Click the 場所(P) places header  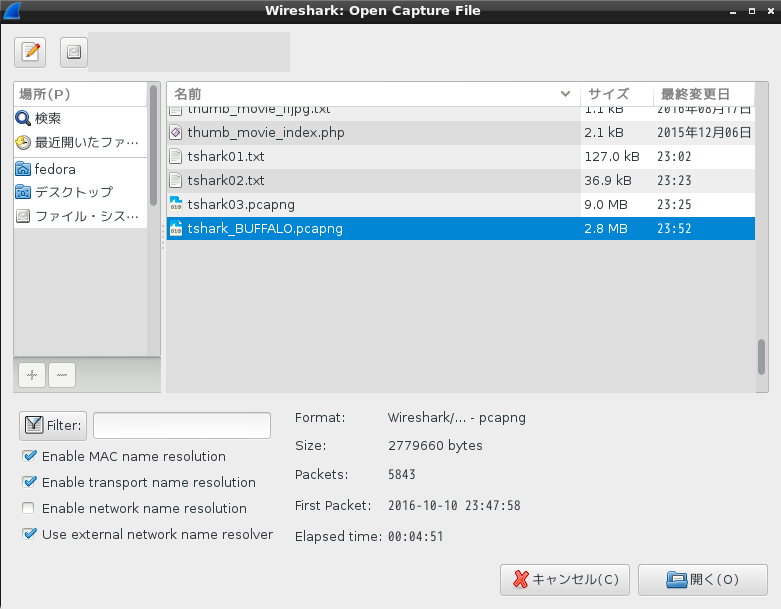(x=80, y=94)
